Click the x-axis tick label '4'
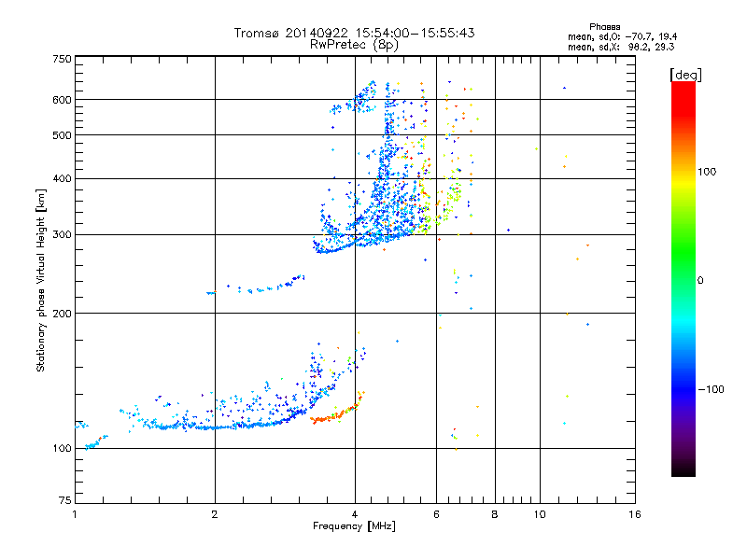Screen dimensions: 747x560 355,514
